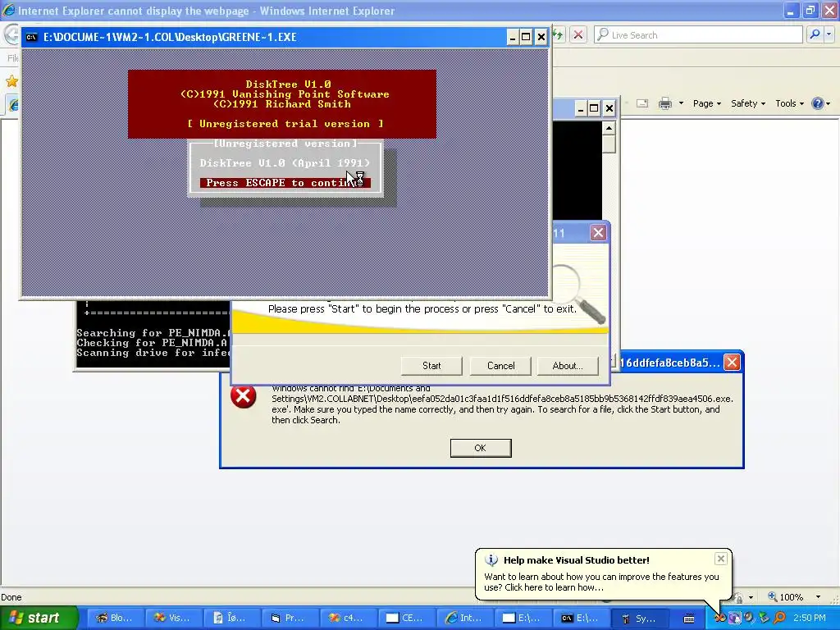Click the background console scrollbar thumb
Screen dimensions: 840x630
pyautogui.click(x=609, y=144)
